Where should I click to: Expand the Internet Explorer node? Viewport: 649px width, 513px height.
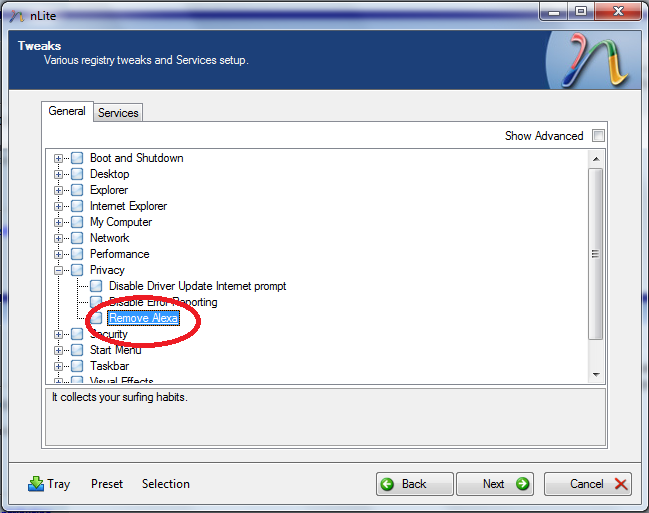58,206
